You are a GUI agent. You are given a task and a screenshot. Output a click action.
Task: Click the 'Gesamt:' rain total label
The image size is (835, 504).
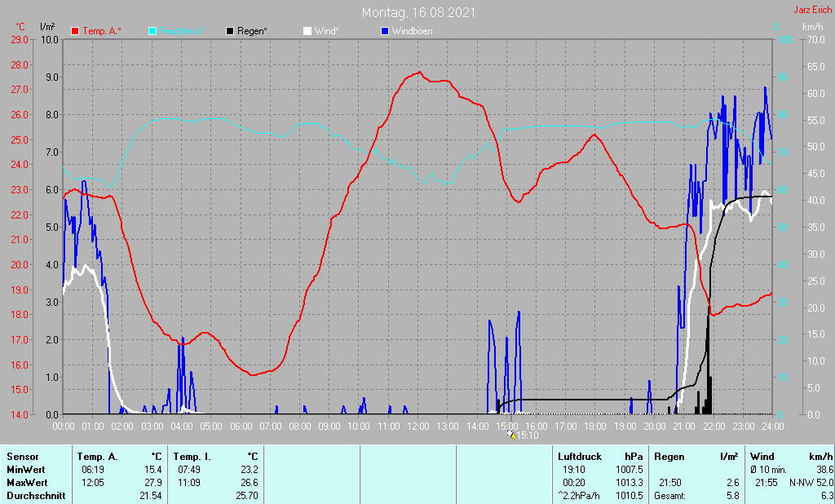click(670, 496)
